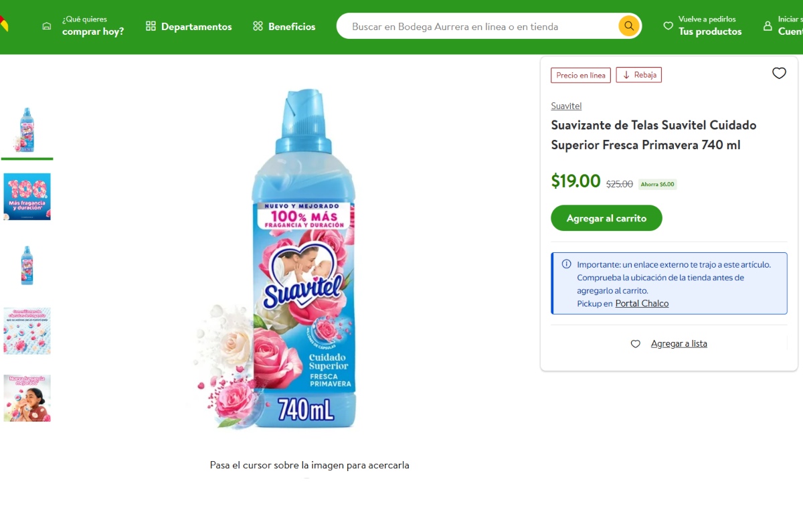Select the 100% Más fragancia thumbnail
This screenshot has height=532, width=803.
[x=27, y=196]
